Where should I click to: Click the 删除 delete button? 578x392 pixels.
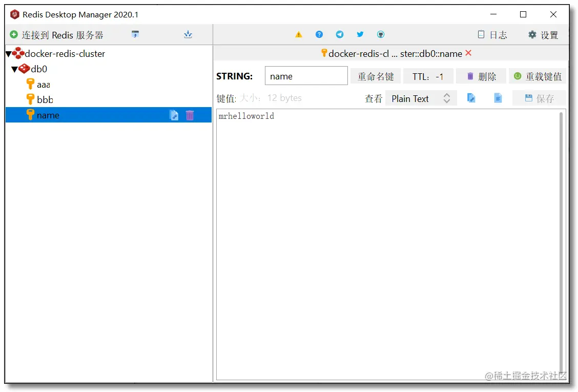[481, 76]
